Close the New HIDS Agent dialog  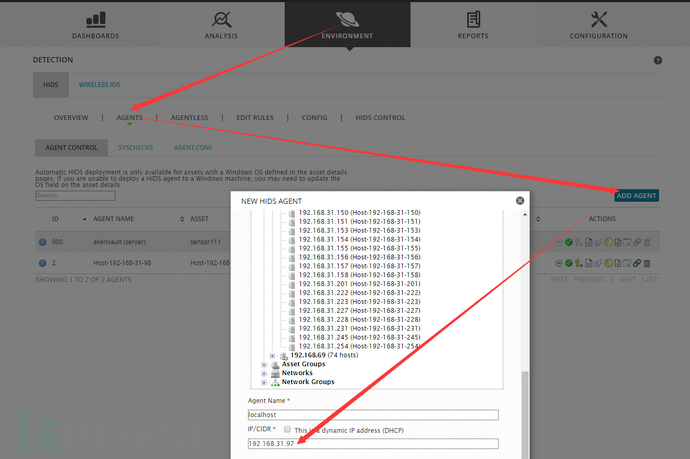coord(520,201)
